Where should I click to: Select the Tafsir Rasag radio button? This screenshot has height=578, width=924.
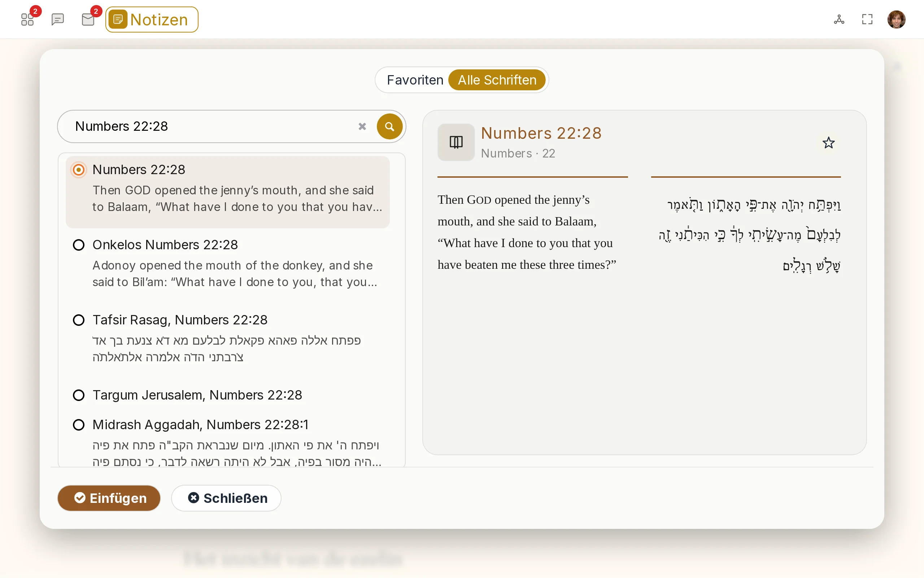point(79,320)
